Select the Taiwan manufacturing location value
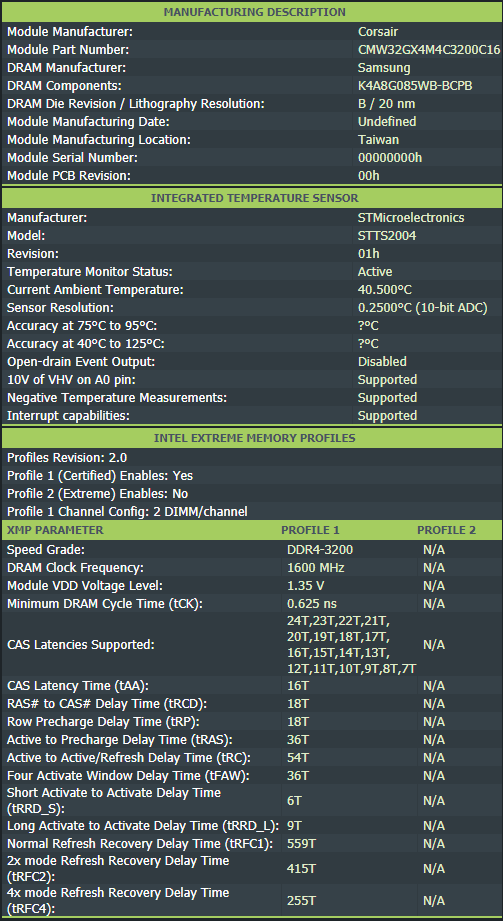This screenshot has height=921, width=503. click(x=378, y=140)
